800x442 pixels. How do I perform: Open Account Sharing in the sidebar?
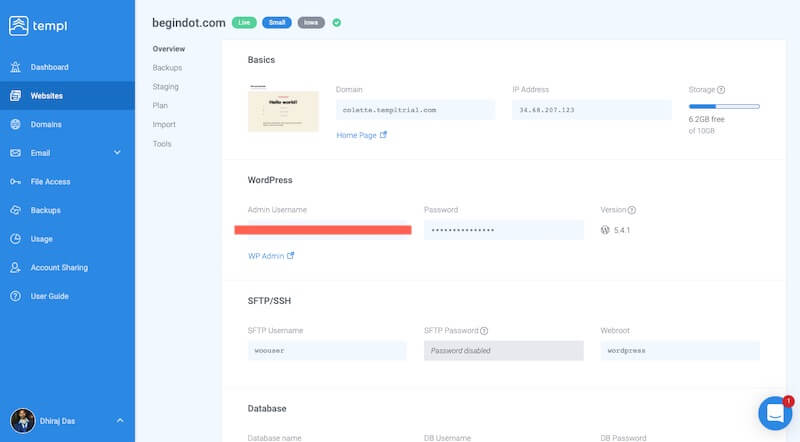coord(59,267)
